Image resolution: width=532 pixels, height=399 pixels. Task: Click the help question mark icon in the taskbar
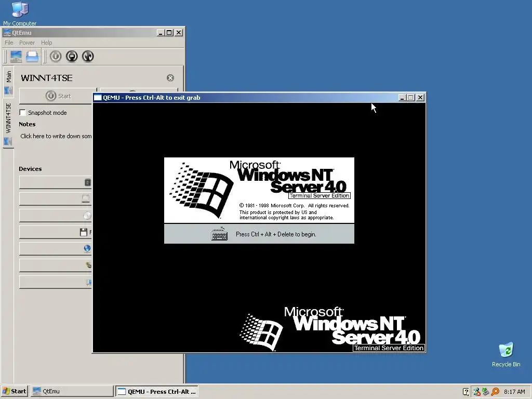pyautogui.click(x=466, y=392)
